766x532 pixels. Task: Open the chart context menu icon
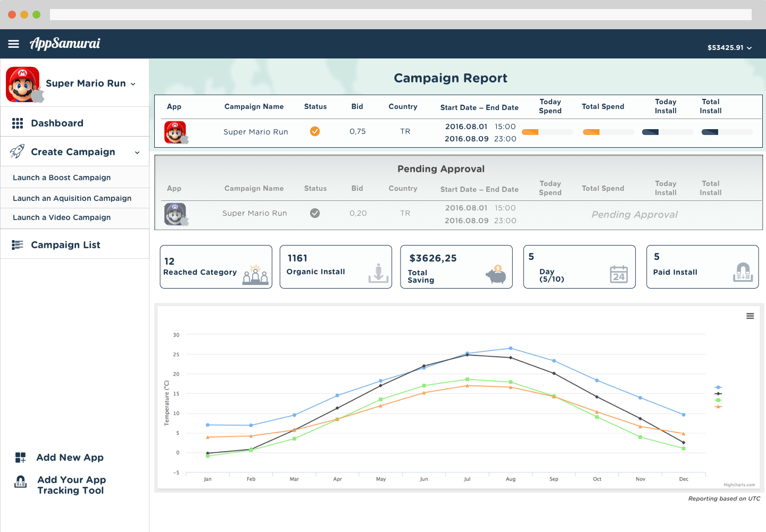(750, 316)
